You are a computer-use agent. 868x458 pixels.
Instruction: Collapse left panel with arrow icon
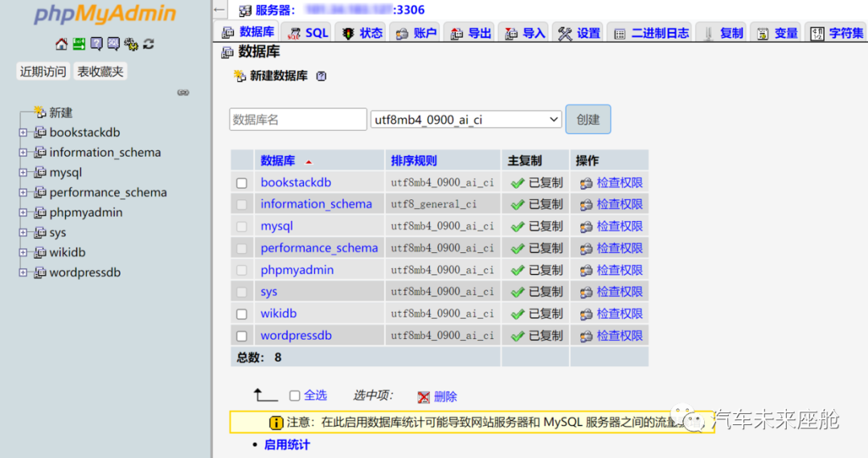point(219,10)
